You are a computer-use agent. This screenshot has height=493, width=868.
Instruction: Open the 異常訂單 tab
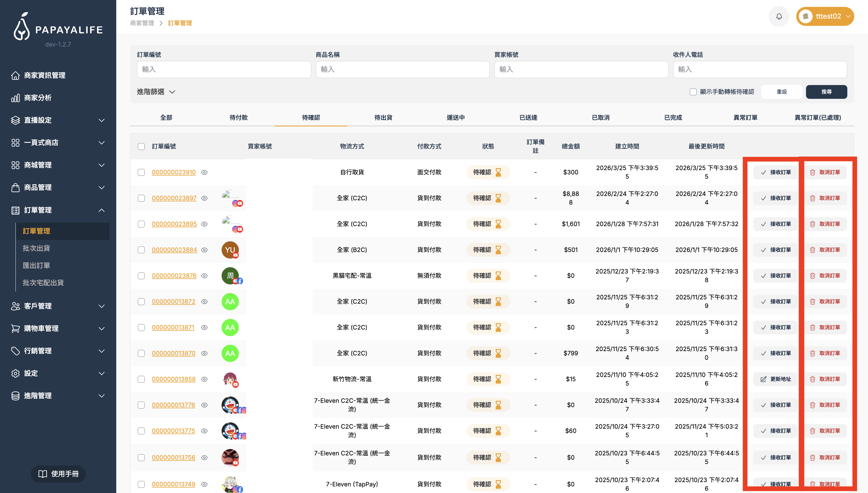(x=745, y=118)
